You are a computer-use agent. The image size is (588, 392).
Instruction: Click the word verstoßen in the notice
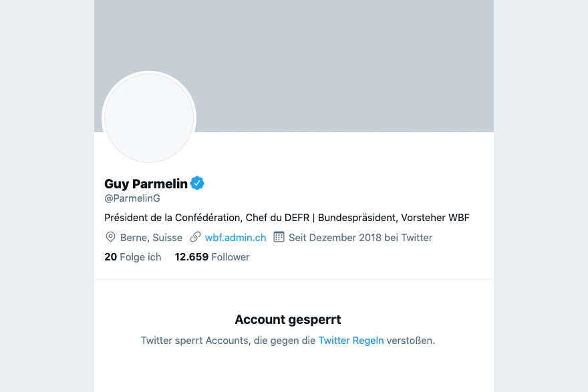click(x=410, y=341)
